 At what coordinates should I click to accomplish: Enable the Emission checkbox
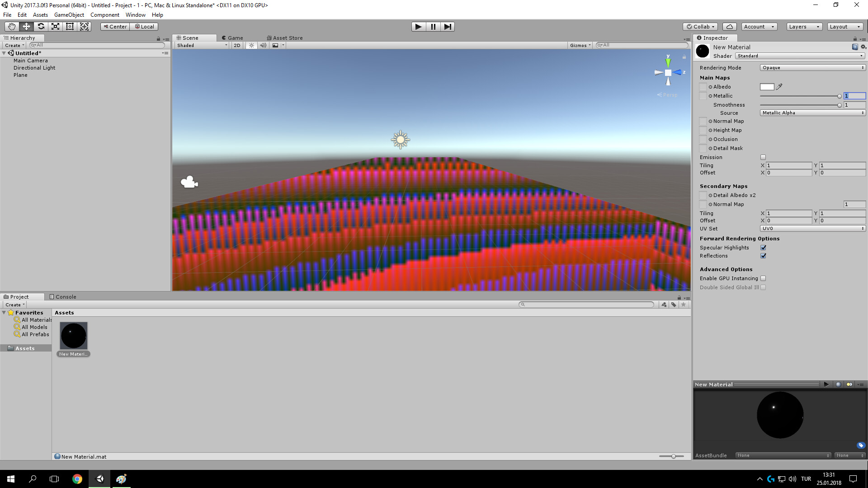pyautogui.click(x=763, y=157)
